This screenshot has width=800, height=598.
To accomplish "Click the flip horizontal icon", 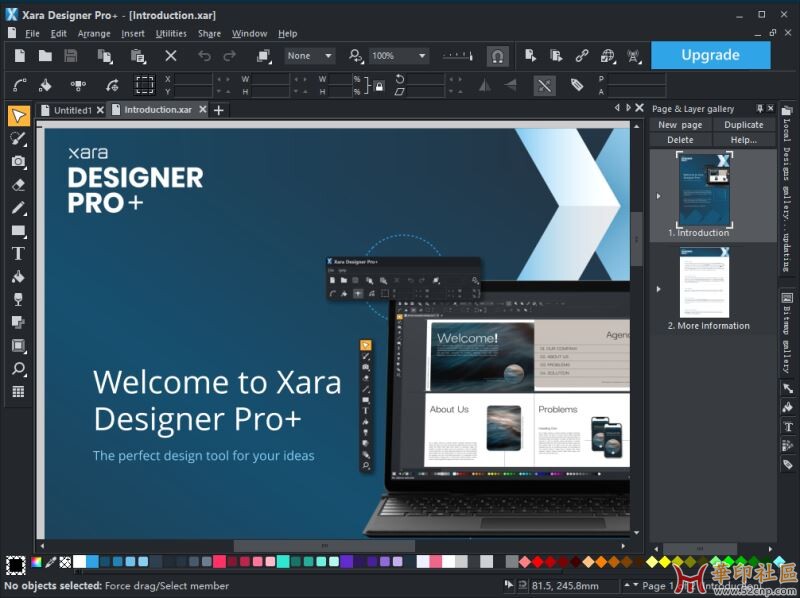I will pyautogui.click(x=485, y=85).
